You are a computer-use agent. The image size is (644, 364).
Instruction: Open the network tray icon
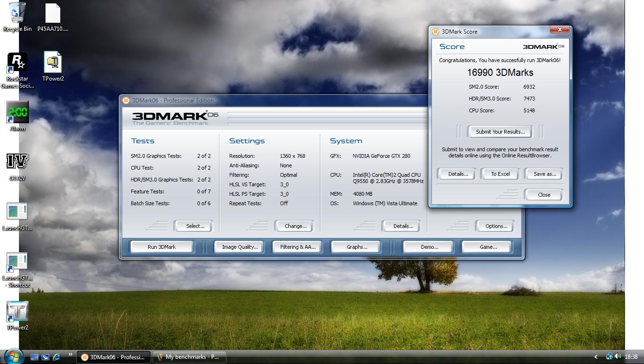609,357
